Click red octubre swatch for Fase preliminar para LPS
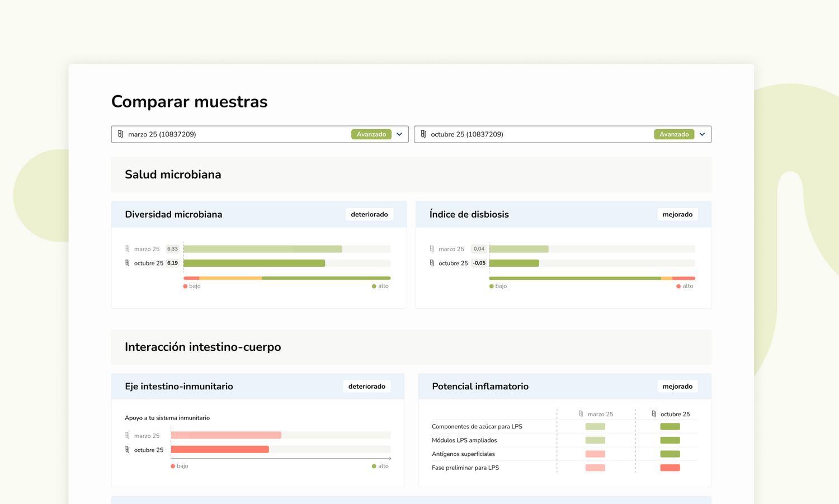This screenshot has width=839, height=504. click(670, 468)
